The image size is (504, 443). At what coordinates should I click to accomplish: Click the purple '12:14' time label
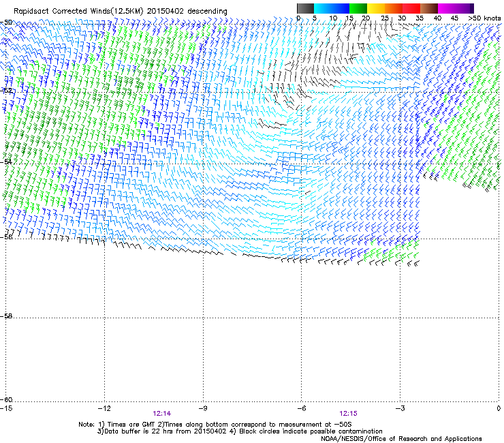(x=161, y=414)
